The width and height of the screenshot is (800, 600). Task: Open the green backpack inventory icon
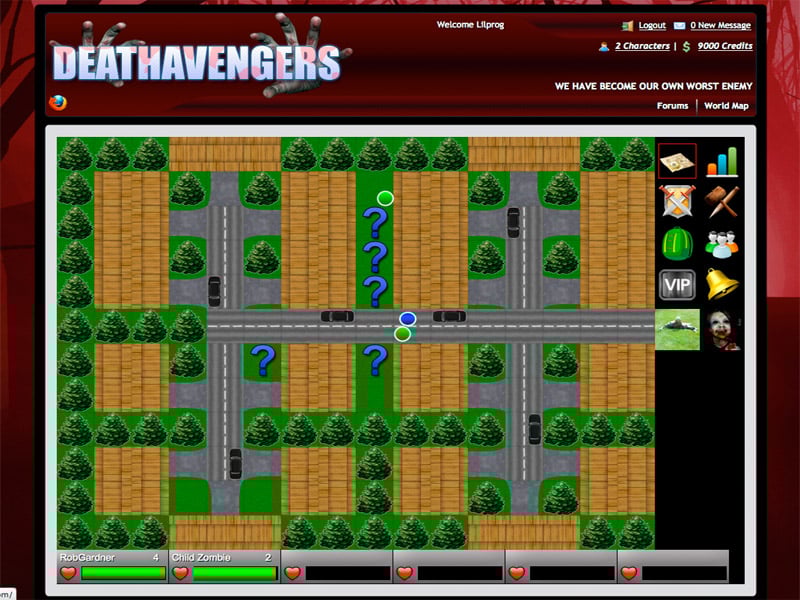(x=677, y=243)
